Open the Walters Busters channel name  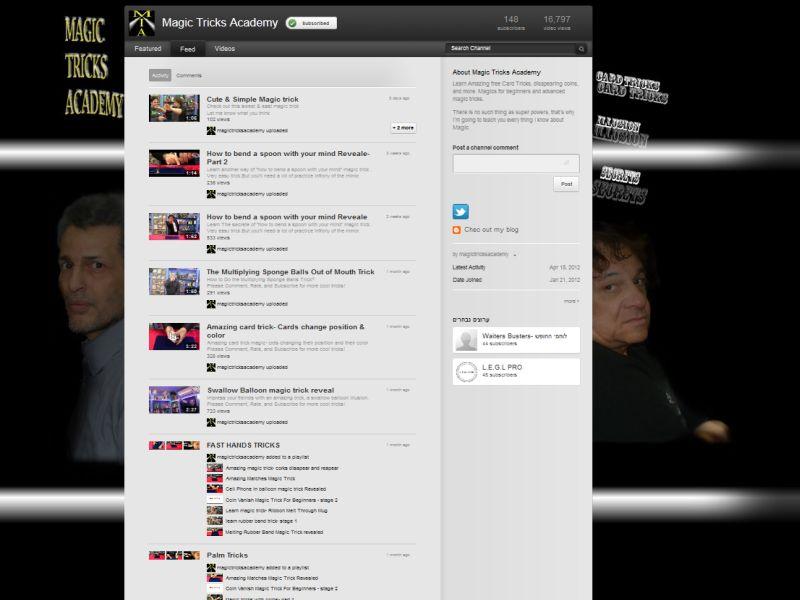[524, 336]
